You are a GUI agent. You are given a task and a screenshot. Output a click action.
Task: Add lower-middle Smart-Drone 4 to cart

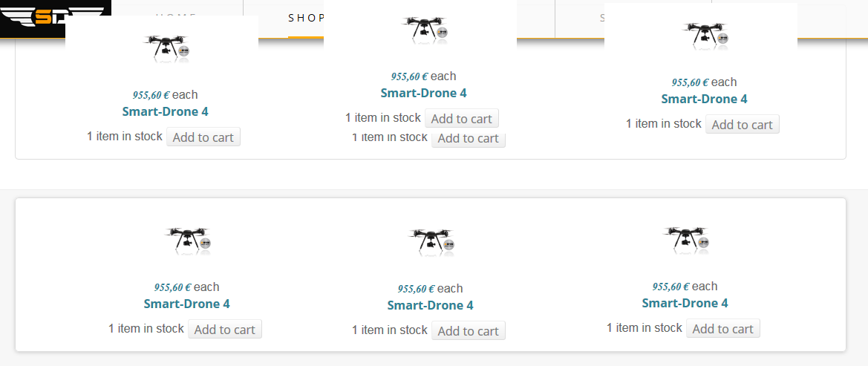click(x=469, y=331)
